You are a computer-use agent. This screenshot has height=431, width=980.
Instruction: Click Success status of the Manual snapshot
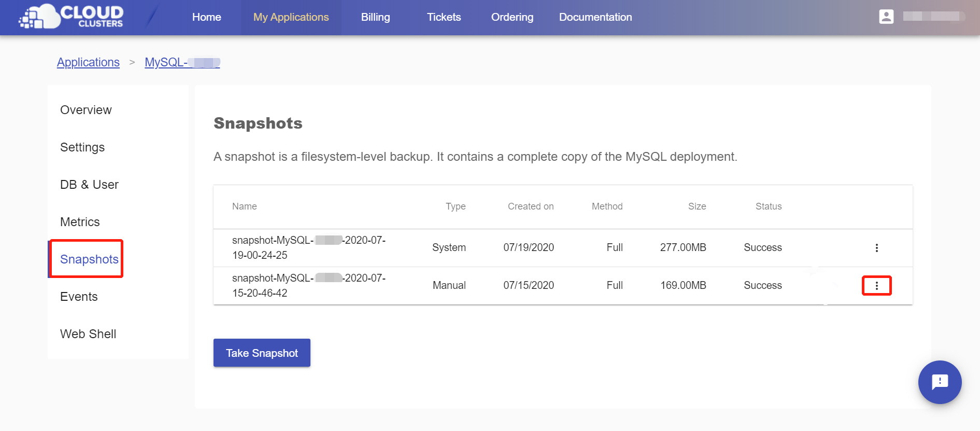(763, 286)
